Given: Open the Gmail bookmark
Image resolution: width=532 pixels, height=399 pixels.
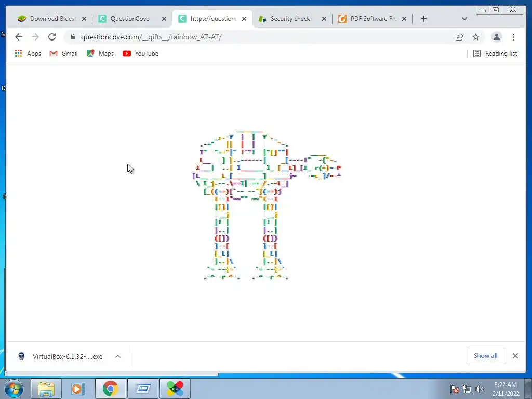Looking at the screenshot, I should point(64,54).
